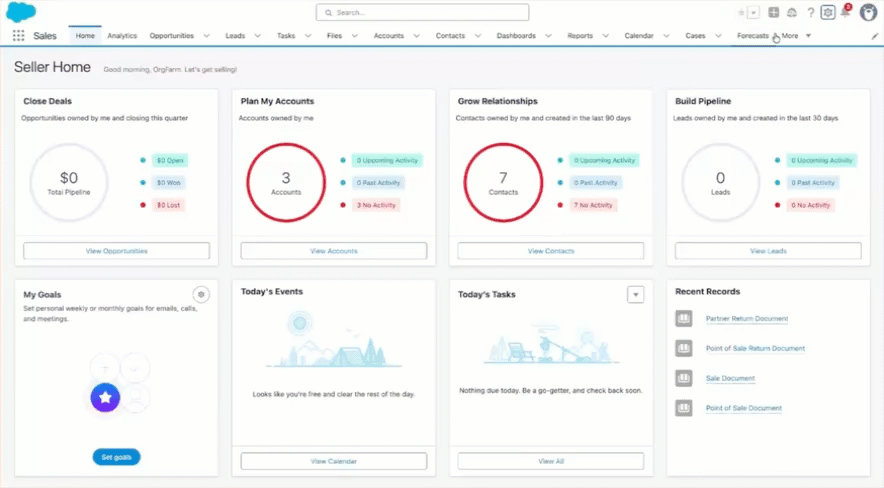Click the 0 Leads ring chart
The image size is (884, 488).
tap(721, 183)
